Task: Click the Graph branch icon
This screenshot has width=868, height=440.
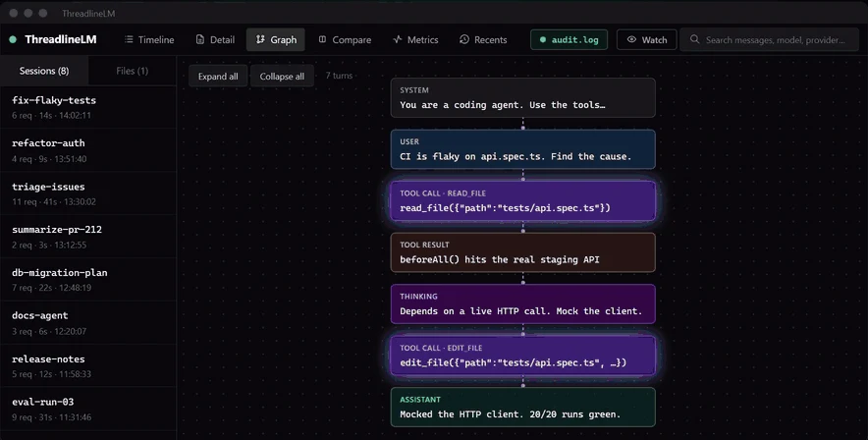Action: coord(260,40)
